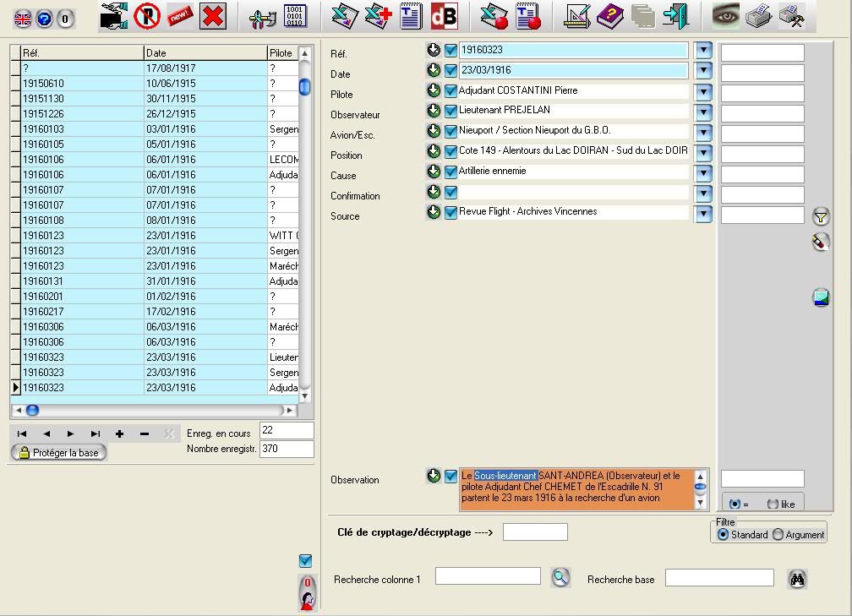
Task: Go to first record navigation button
Action: click(22, 433)
